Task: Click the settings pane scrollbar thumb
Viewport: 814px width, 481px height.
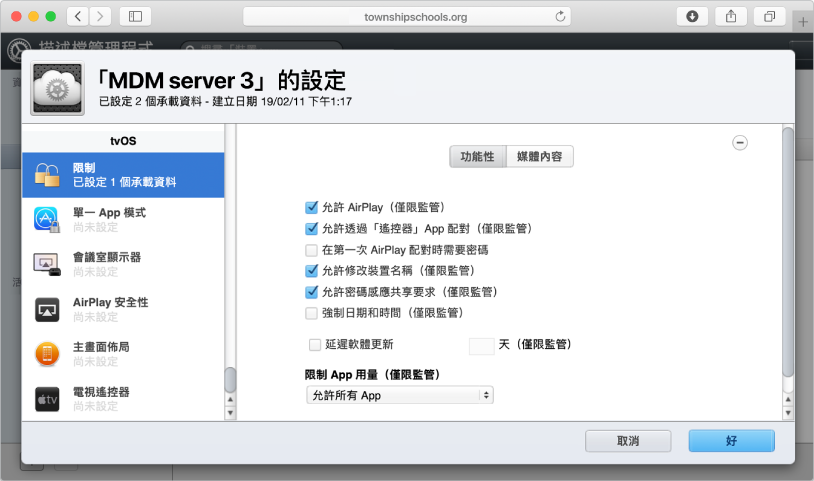Action: pos(788,252)
